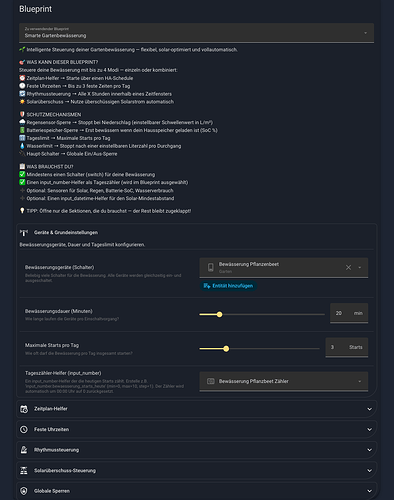The image size is (394, 500).
Task: Click the 'Maximale Starts pro Tag' label
Action: click(x=52, y=345)
